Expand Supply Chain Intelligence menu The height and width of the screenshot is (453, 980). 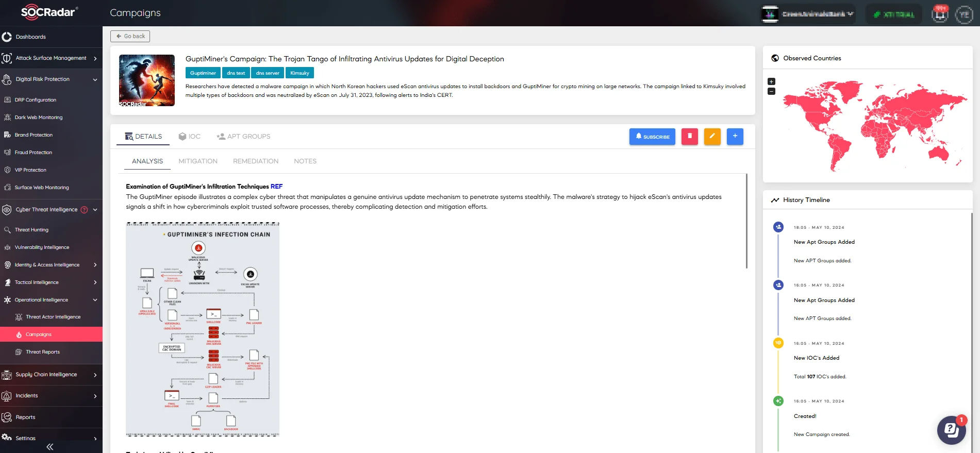point(51,375)
